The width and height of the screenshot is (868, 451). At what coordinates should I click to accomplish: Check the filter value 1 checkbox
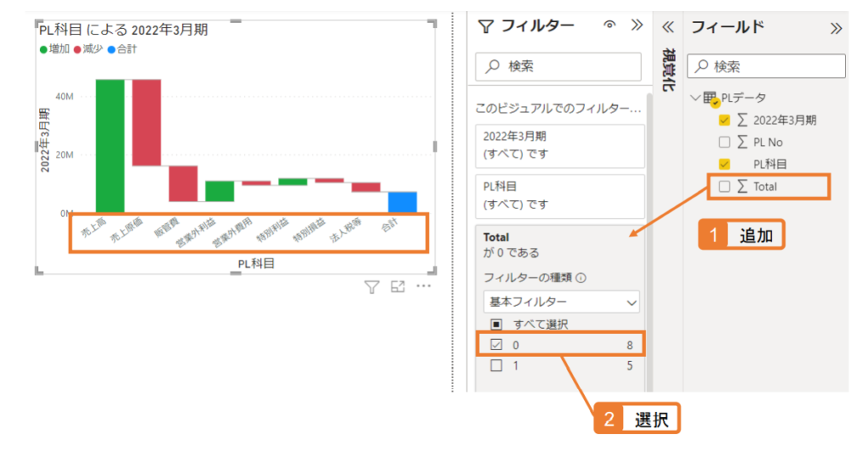coord(496,365)
